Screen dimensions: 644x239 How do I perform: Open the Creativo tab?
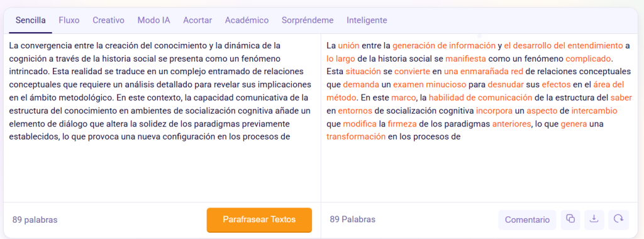[x=108, y=20]
